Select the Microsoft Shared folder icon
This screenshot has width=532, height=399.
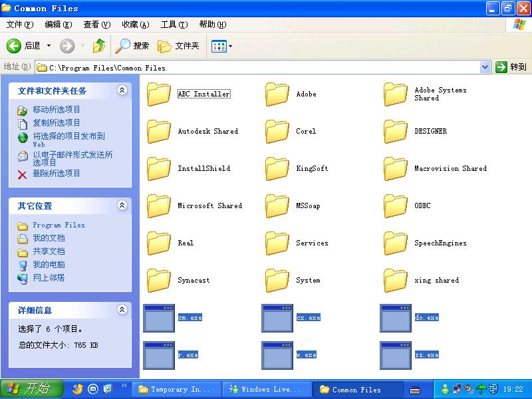(x=158, y=206)
